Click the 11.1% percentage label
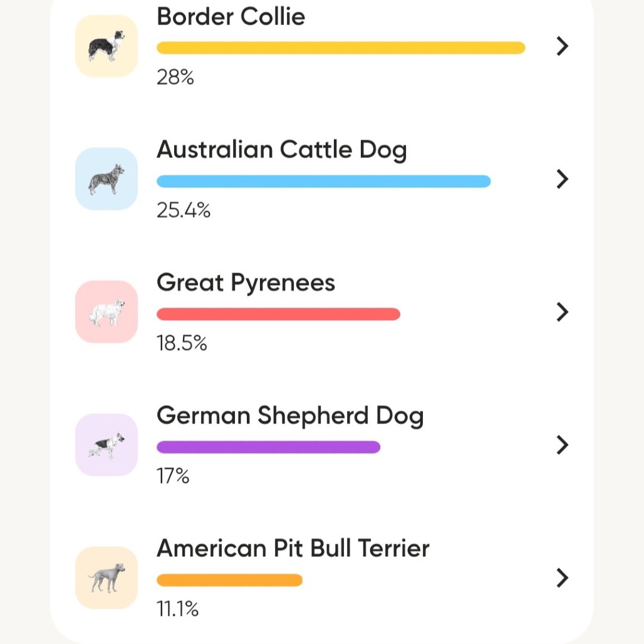Screen dimensions: 644x644 click(177, 609)
